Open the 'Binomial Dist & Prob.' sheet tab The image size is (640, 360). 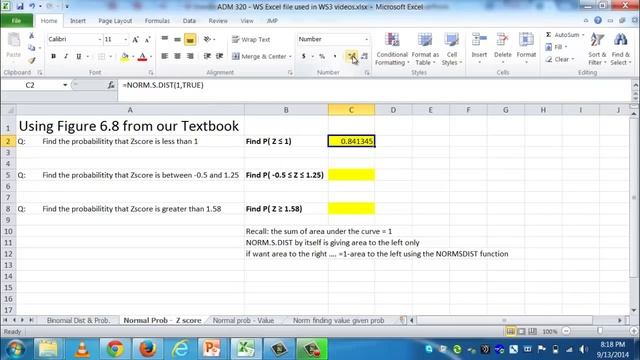click(x=78, y=320)
